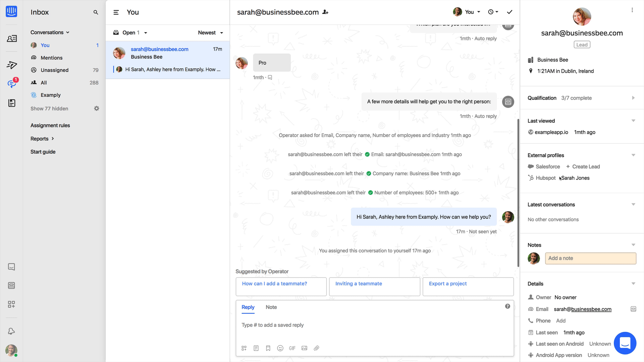
Task: Expand the Qualification section
Action: coord(633,98)
